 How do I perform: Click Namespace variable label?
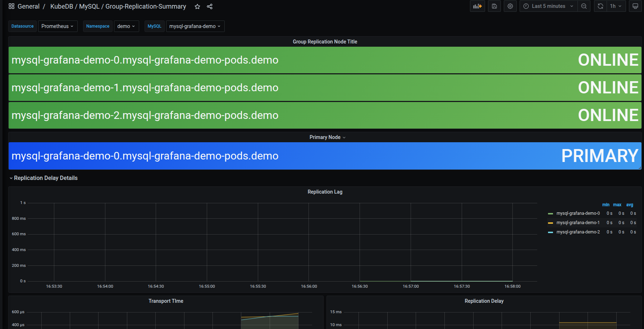pyautogui.click(x=98, y=26)
